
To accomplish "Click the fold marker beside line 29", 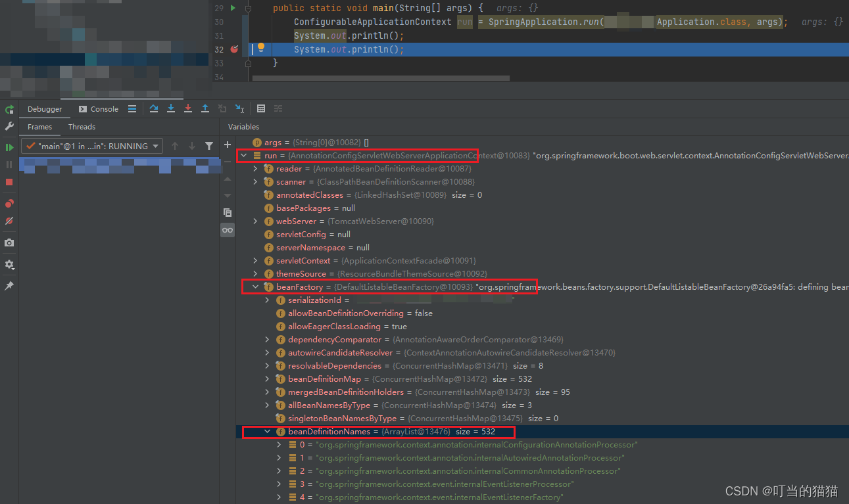I will [248, 9].
